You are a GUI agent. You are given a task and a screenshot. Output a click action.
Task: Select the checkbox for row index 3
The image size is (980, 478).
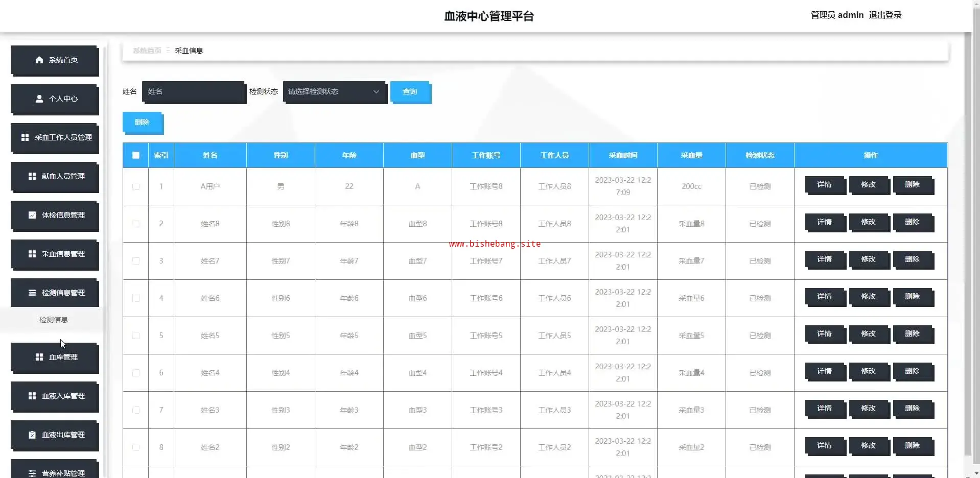tap(136, 261)
